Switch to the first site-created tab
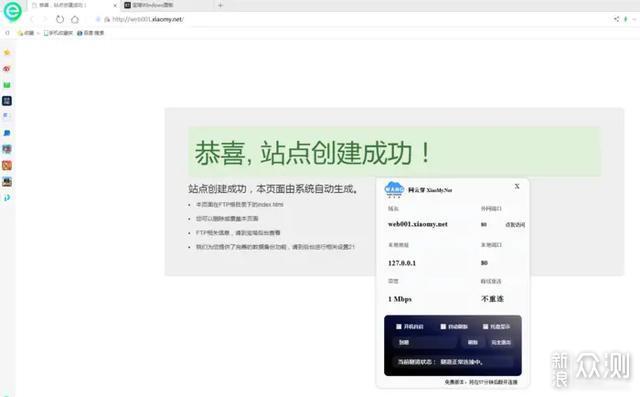The height and width of the screenshot is (397, 640). pyautogui.click(x=73, y=5)
